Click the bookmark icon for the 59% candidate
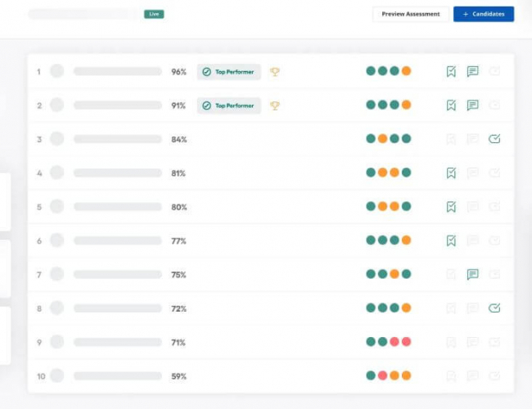 pos(451,375)
